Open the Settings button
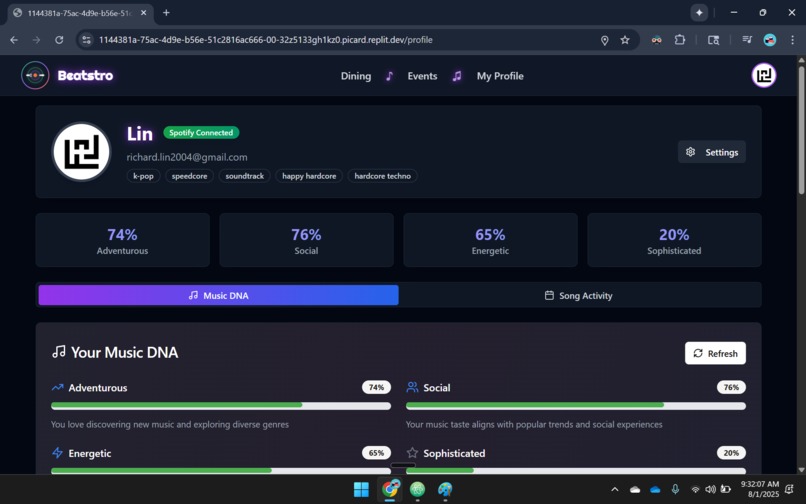The height and width of the screenshot is (504, 806). click(711, 152)
